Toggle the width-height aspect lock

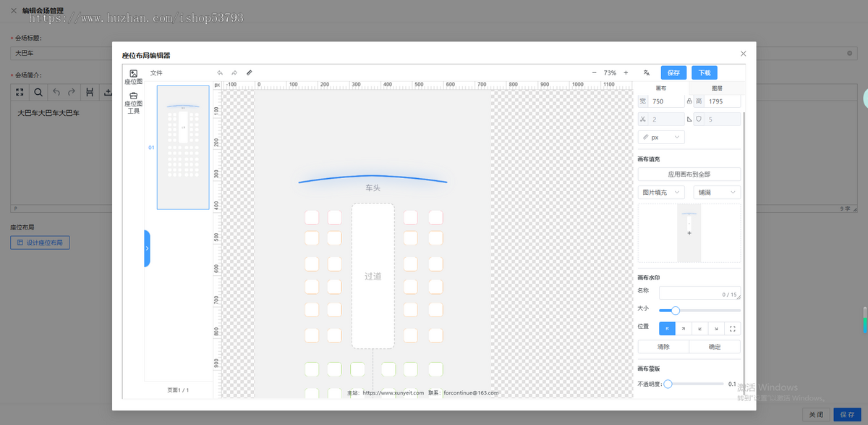(689, 101)
